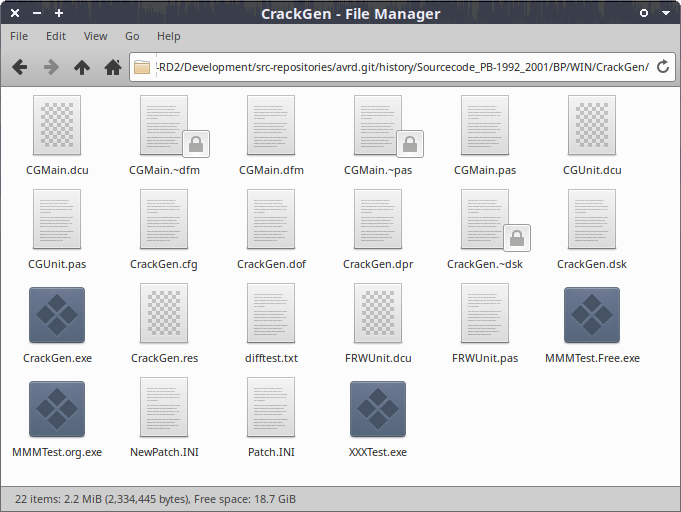The height and width of the screenshot is (512, 681).
Task: Click the forward navigation arrow
Action: click(50, 68)
